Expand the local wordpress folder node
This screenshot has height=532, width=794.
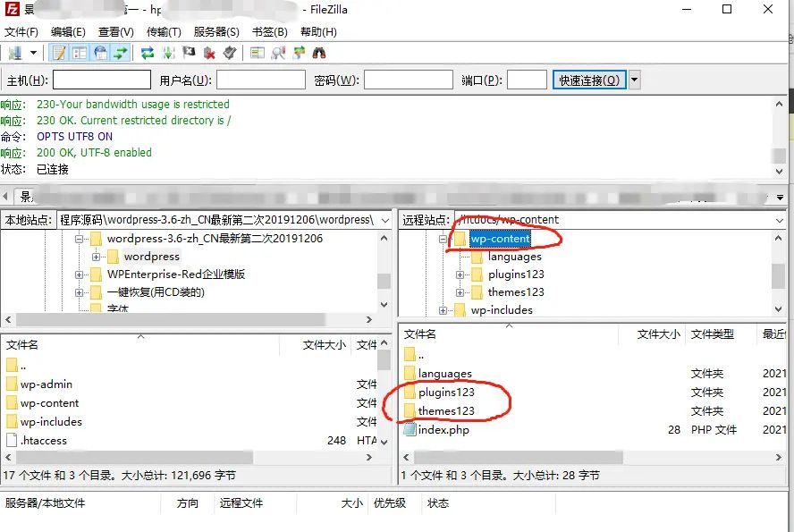point(96,257)
